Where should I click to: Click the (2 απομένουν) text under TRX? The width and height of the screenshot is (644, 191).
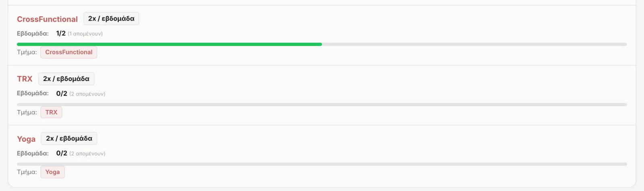tap(87, 94)
